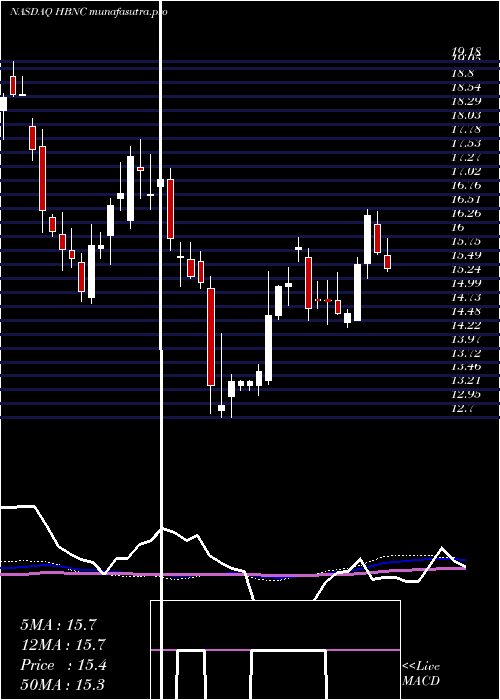Click the 17.27 price axis label

tap(466, 158)
